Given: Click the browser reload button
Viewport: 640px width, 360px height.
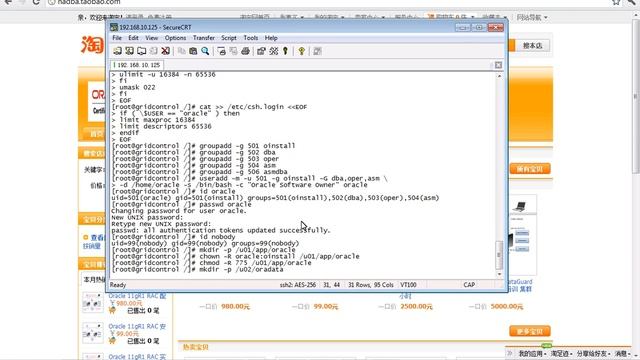Looking at the screenshot, I should (36, 2).
